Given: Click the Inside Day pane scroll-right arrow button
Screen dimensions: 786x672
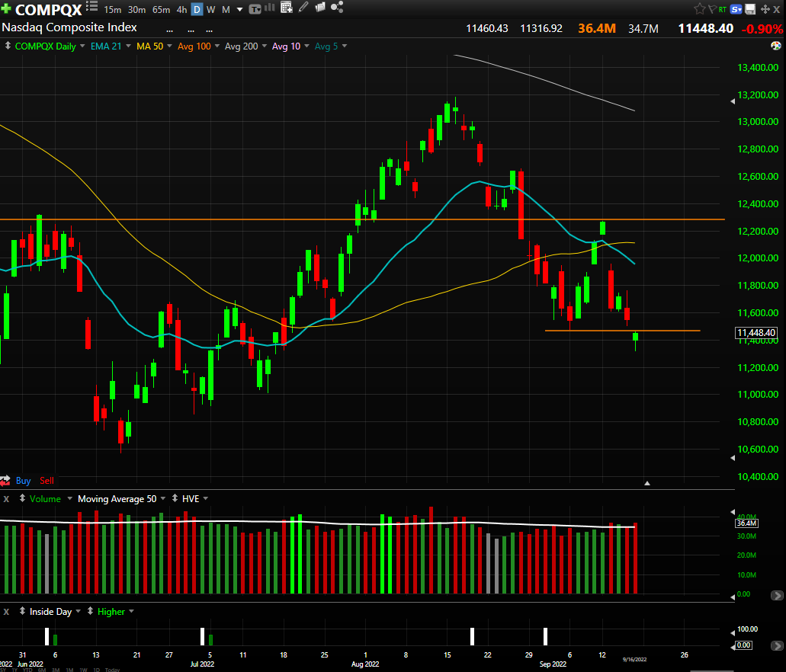Looking at the screenshot, I should 777,646.
